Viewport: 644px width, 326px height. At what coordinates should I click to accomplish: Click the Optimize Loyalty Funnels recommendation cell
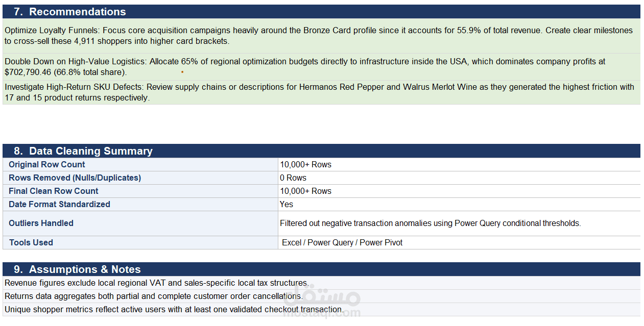pos(321,36)
